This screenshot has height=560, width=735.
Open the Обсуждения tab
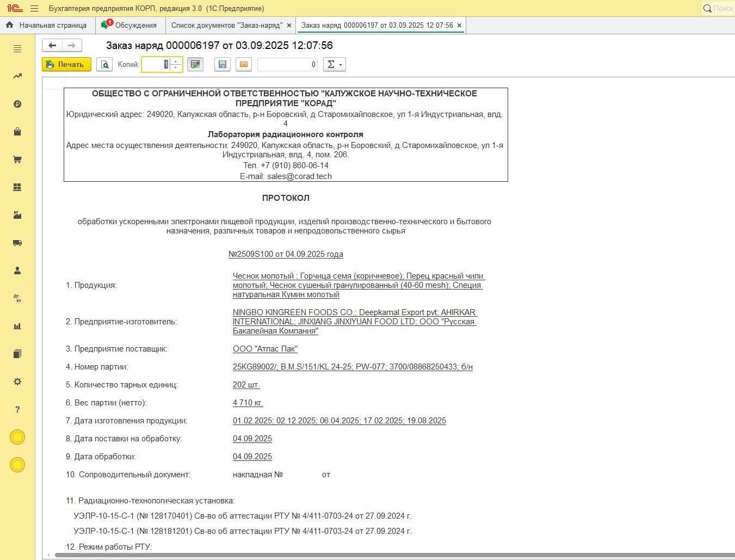pos(129,25)
